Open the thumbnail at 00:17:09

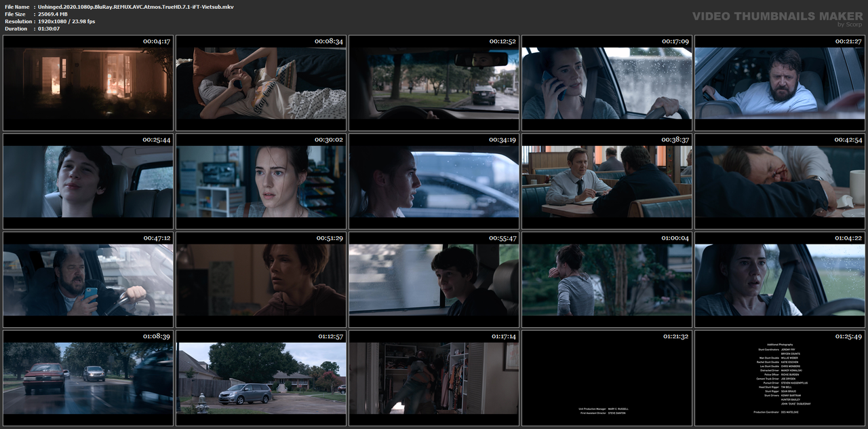[607, 83]
